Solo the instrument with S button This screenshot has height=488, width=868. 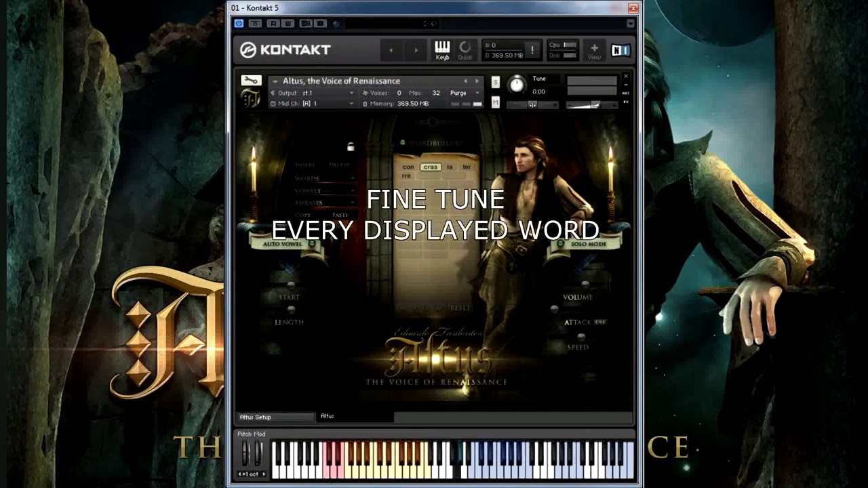pos(496,82)
